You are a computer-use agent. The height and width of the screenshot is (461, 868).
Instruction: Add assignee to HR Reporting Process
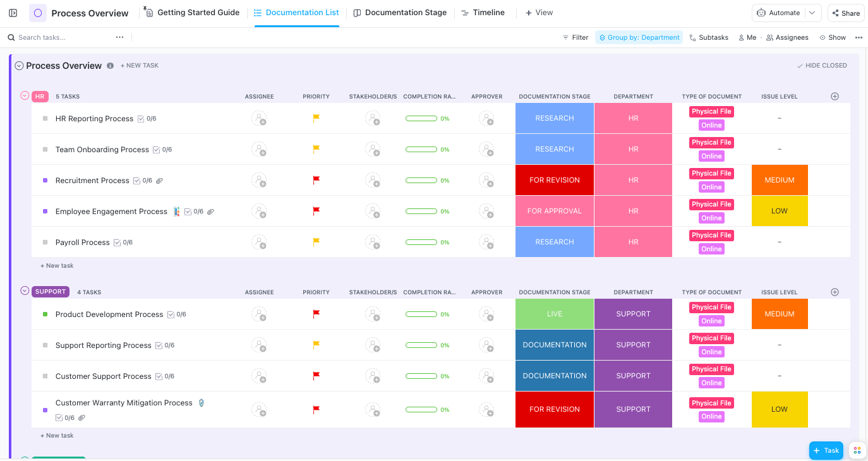[259, 119]
